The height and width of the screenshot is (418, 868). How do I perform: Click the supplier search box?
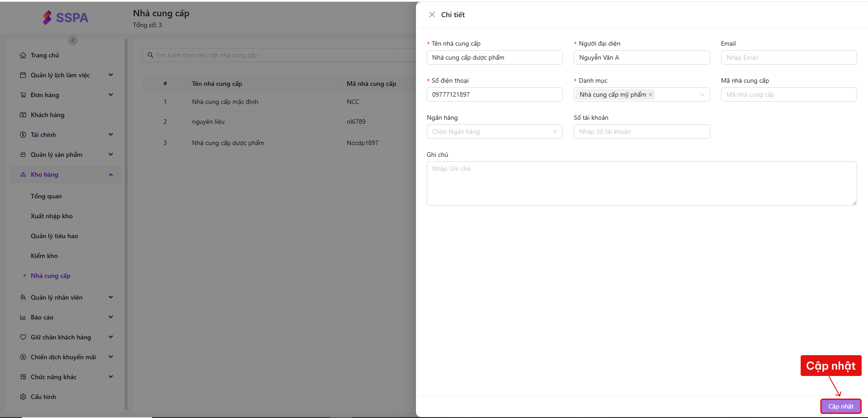(279, 55)
